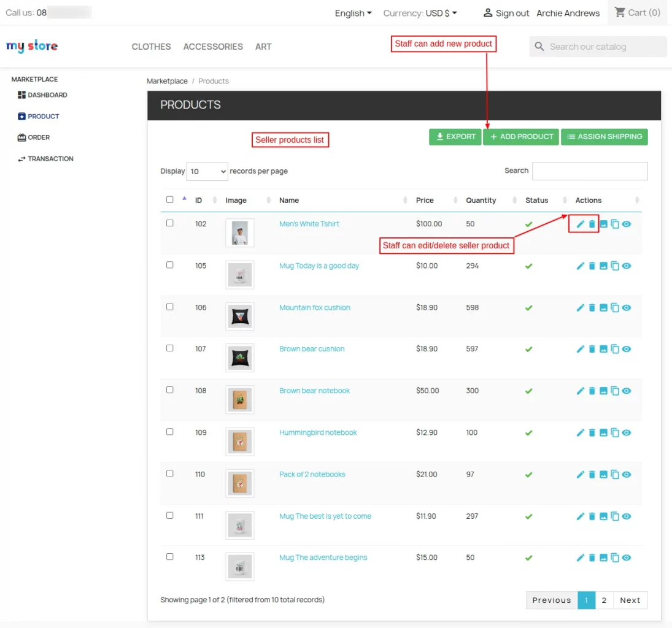
Task: Select checkbox for Mug The adventure begins
Action: (x=170, y=556)
